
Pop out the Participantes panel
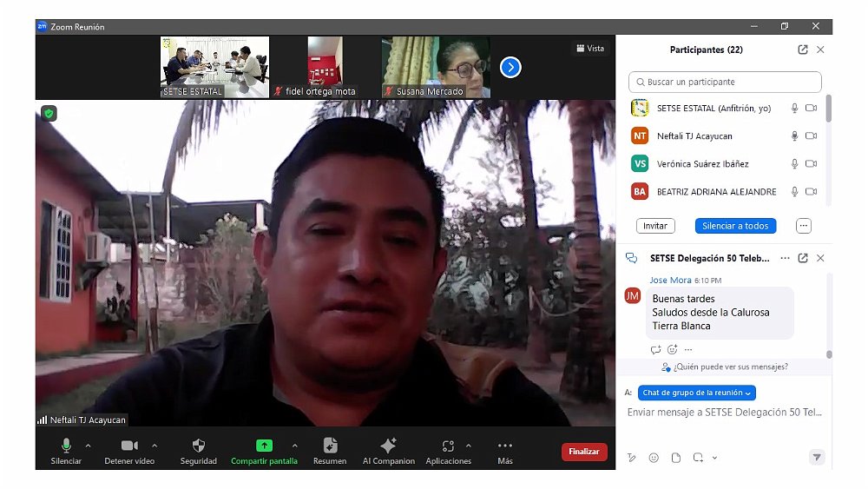[x=803, y=50]
